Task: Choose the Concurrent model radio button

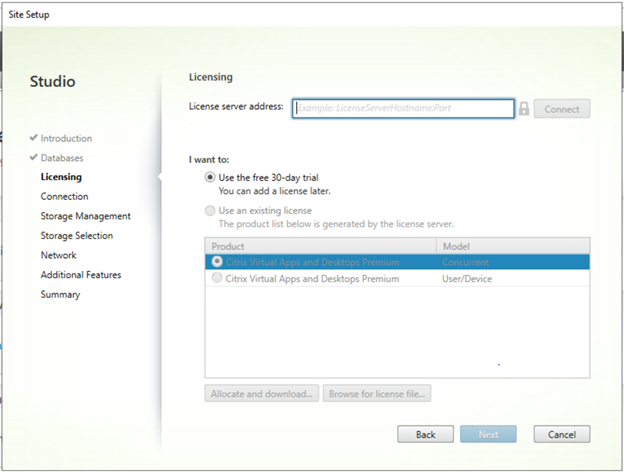Action: click(x=217, y=261)
